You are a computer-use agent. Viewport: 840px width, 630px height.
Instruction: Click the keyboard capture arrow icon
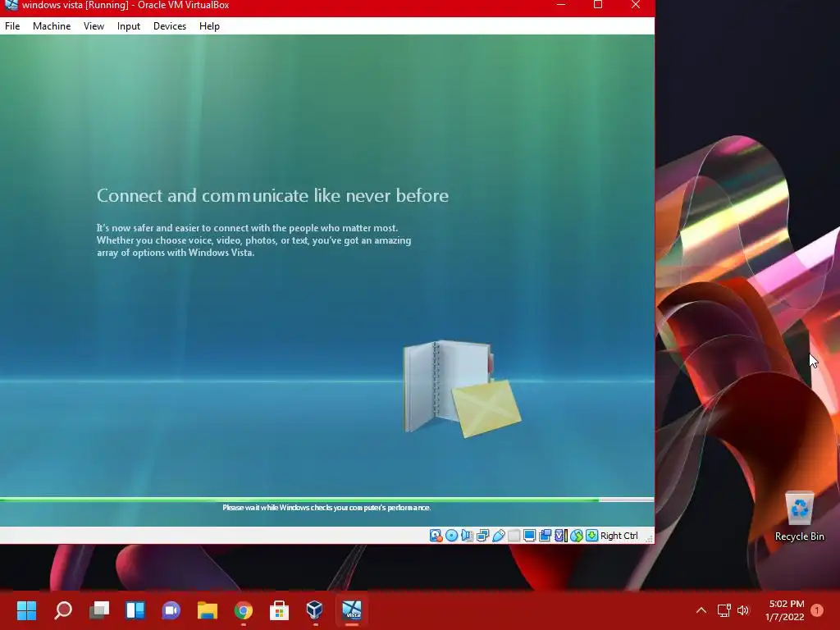(591, 536)
